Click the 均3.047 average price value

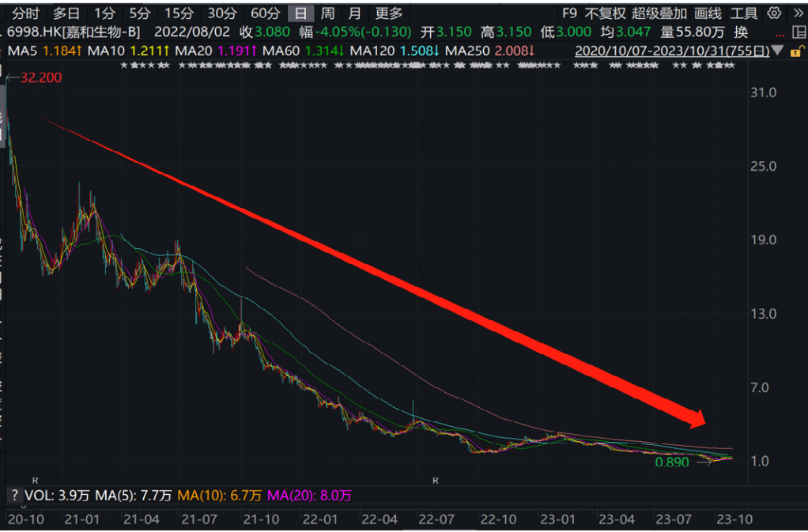point(625,32)
